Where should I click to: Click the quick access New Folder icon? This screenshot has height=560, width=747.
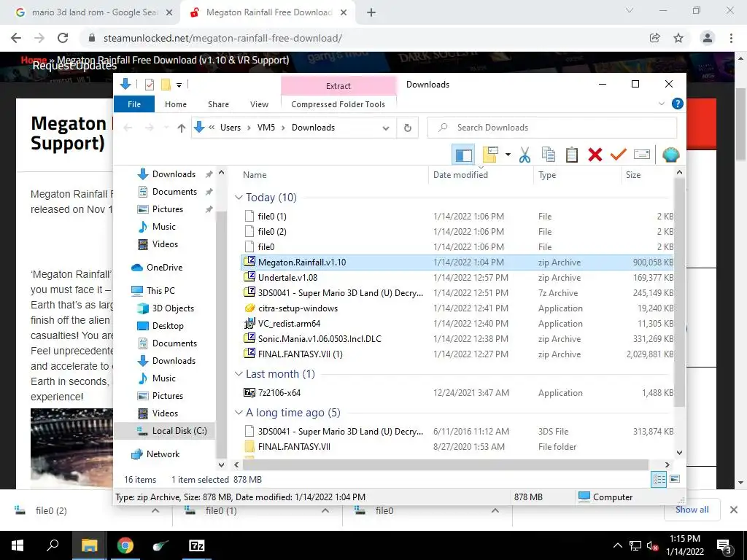point(166,85)
